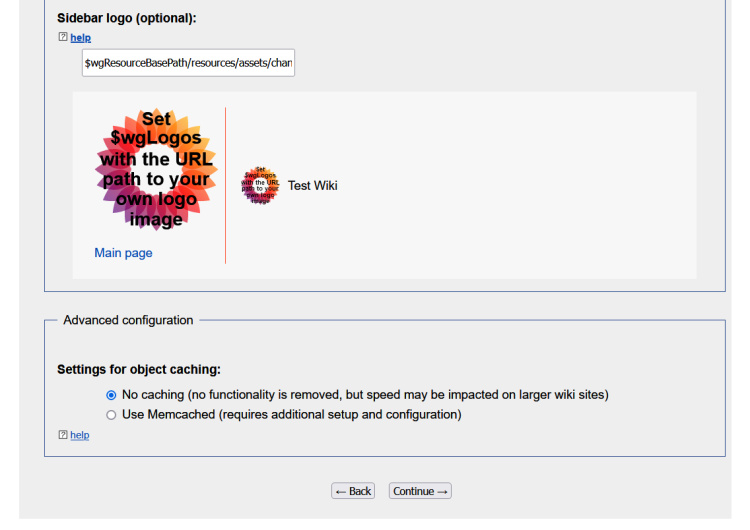Click the large sidebar logo preview image
Image resolution: width=750 pixels, height=530 pixels.
tap(157, 169)
